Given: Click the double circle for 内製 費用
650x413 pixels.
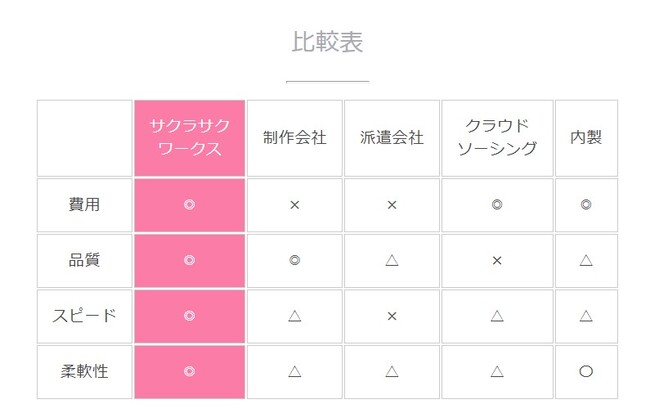Looking at the screenshot, I should pyautogui.click(x=586, y=205).
